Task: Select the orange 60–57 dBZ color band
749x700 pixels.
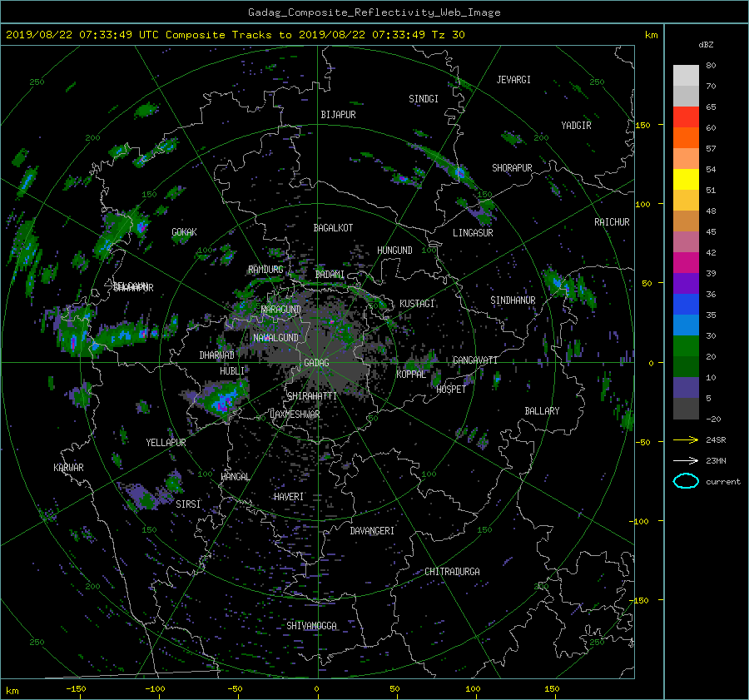Action: [x=686, y=137]
